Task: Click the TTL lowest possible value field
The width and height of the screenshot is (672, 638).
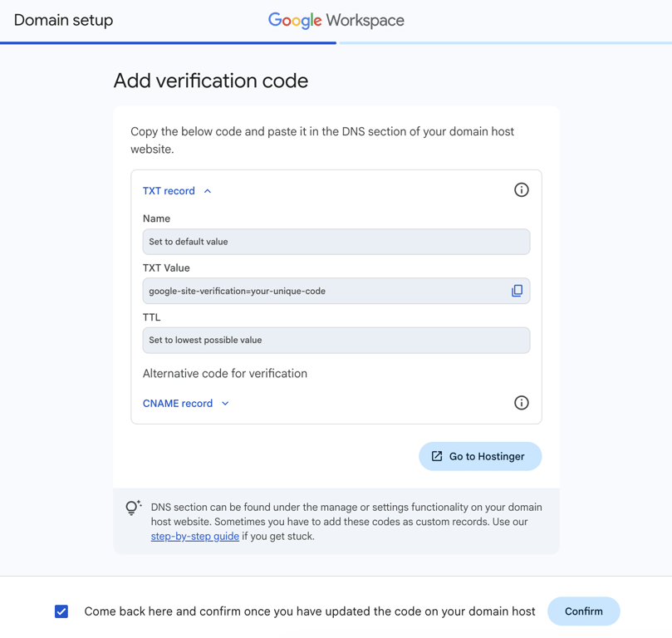Action: pyautogui.click(x=336, y=341)
